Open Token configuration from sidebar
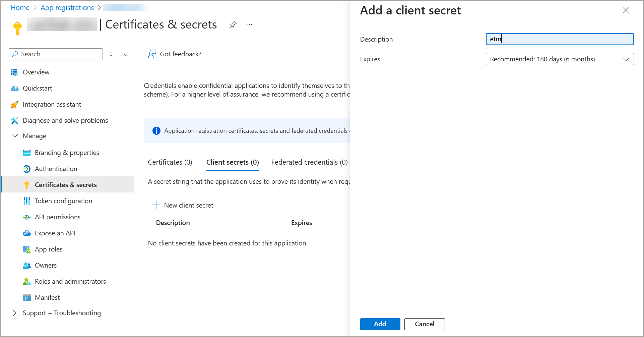Image resolution: width=644 pixels, height=337 pixels. (x=63, y=201)
